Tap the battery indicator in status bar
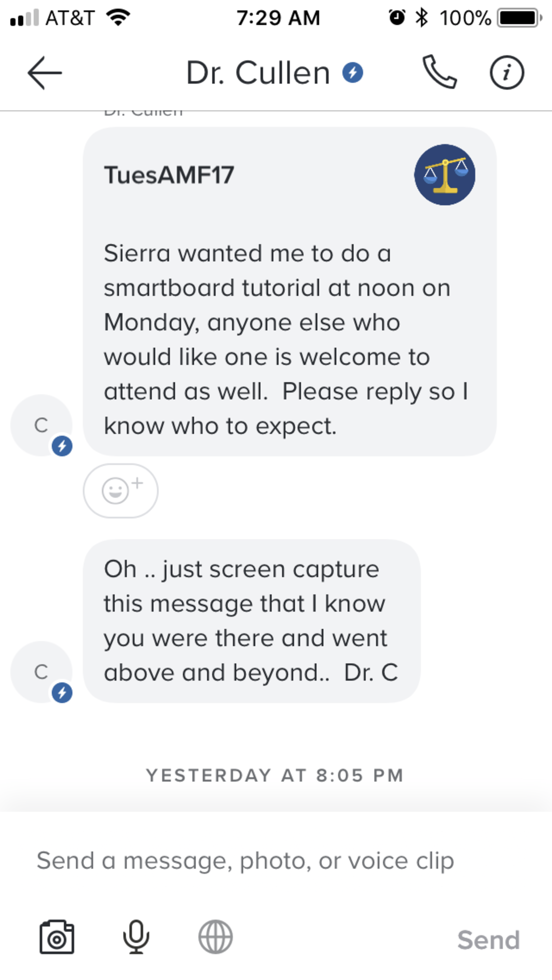Viewport: 552px width, 980px height. 519,18
